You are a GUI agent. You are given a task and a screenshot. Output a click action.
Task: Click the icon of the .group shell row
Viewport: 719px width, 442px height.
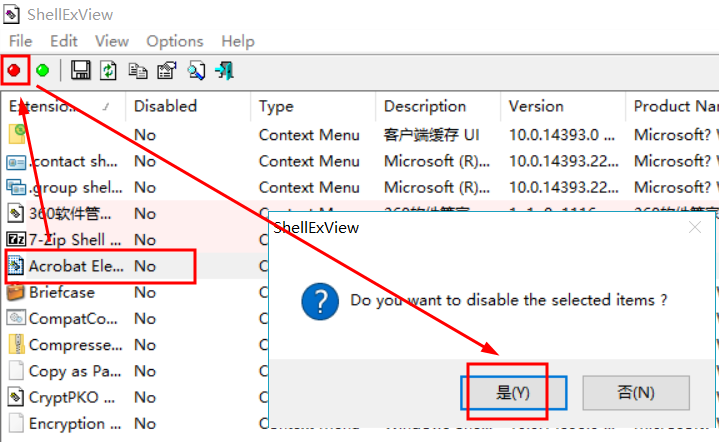point(16,188)
